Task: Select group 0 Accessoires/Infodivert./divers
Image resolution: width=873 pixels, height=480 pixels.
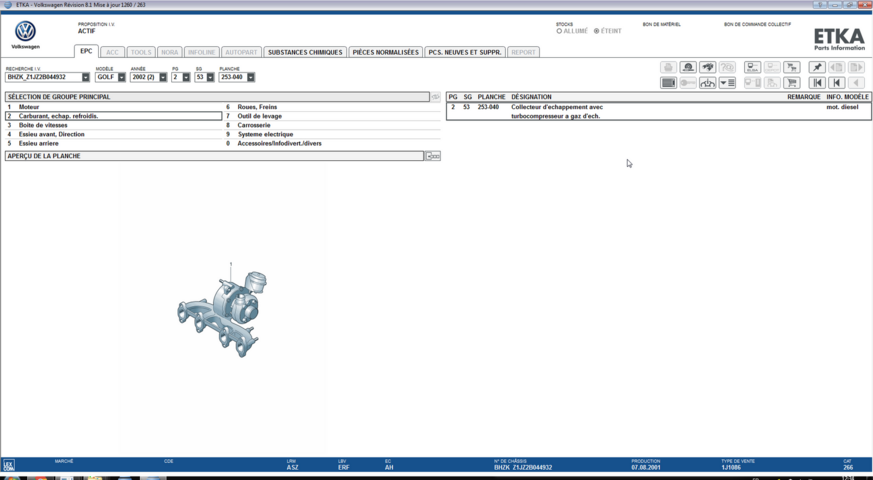Action: coord(332,144)
